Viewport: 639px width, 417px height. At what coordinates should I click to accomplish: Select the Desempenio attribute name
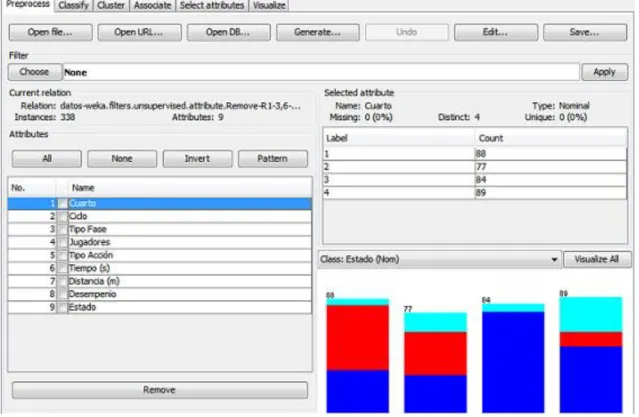[x=93, y=294]
